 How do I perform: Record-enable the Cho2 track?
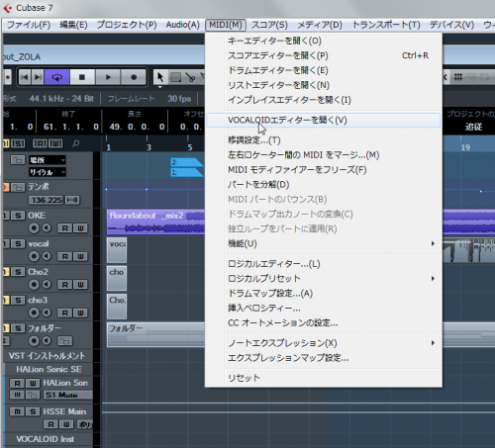tap(34, 285)
